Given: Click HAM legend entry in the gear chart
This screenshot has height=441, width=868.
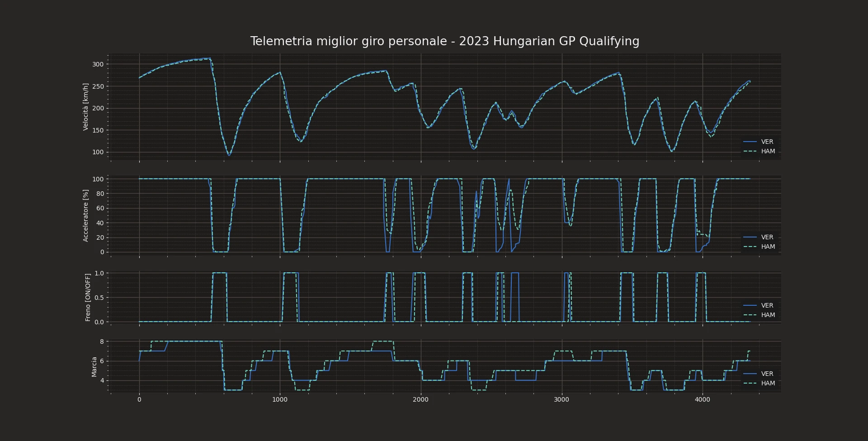Looking at the screenshot, I should 759,383.
